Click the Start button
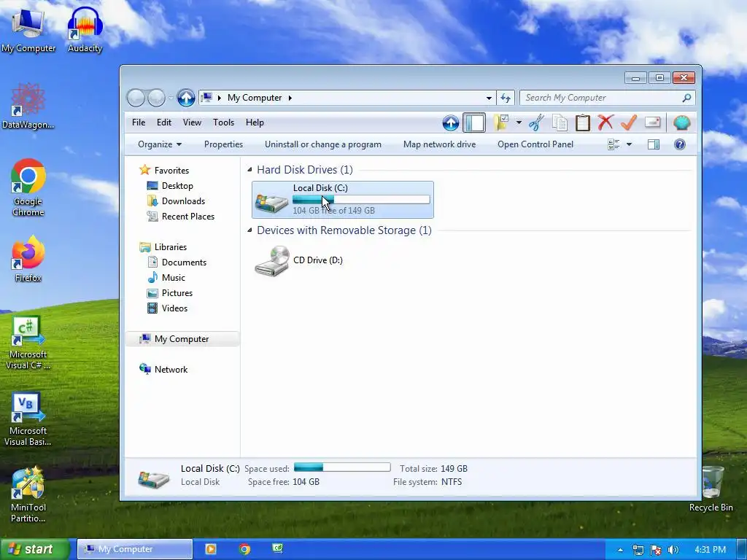 point(34,549)
